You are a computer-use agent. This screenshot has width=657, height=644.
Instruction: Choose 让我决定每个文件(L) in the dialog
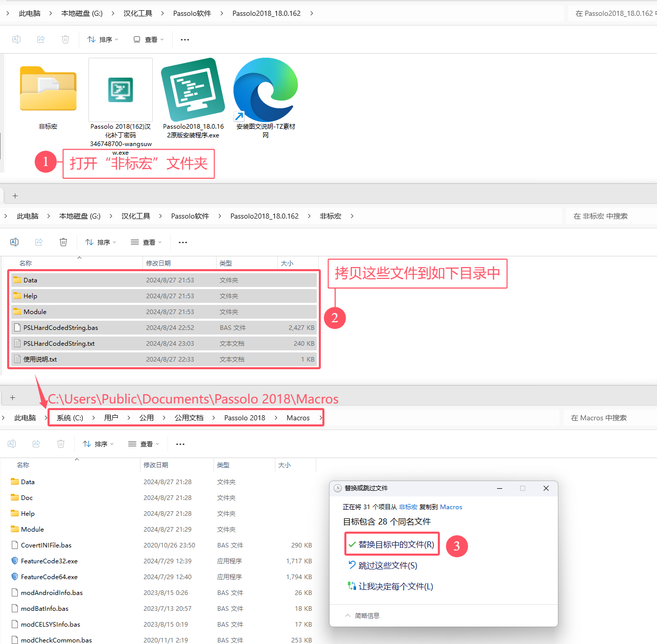(391, 586)
